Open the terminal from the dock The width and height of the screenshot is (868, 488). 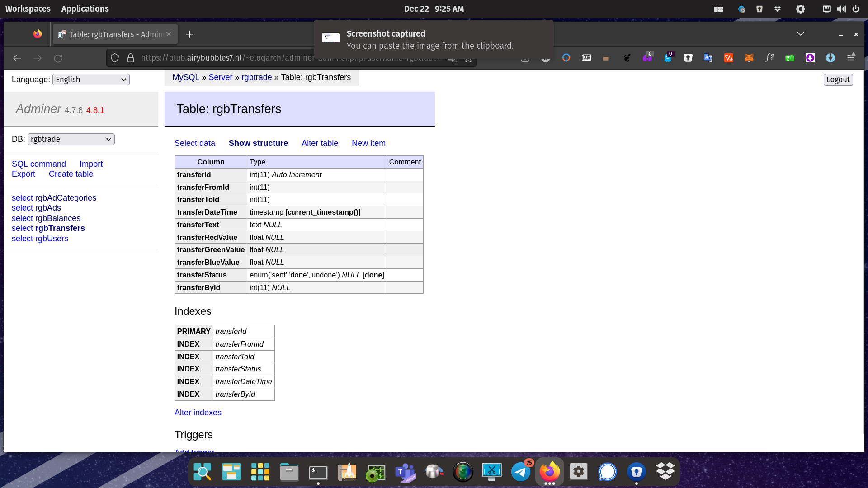[318, 472]
